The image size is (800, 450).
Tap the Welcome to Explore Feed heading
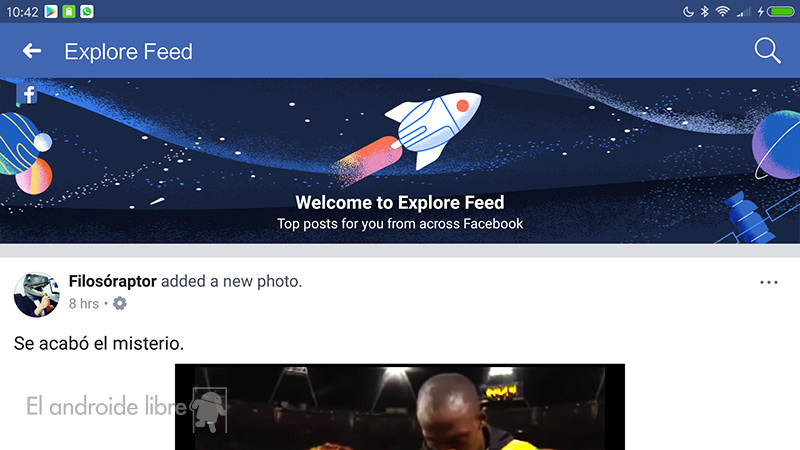399,203
